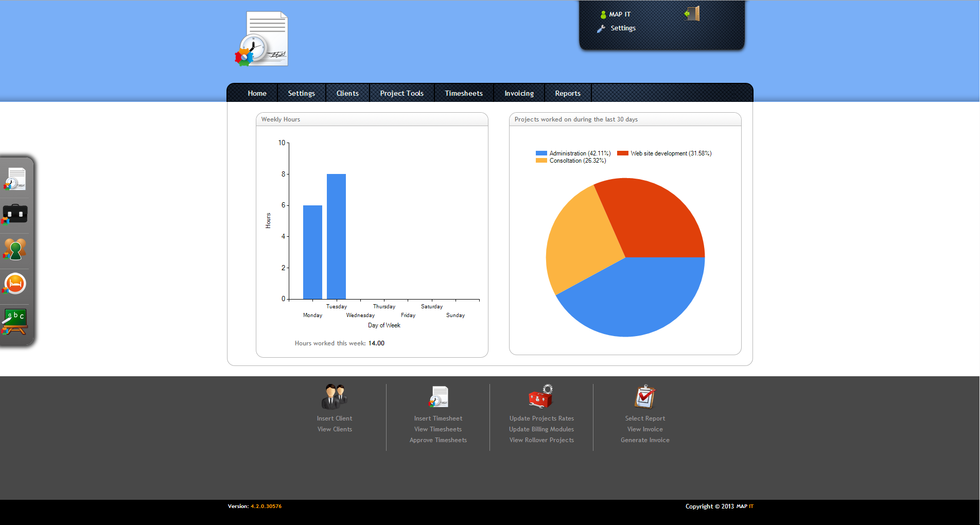The image size is (980, 525).
Task: Open the Invoicing menu
Action: tap(519, 93)
